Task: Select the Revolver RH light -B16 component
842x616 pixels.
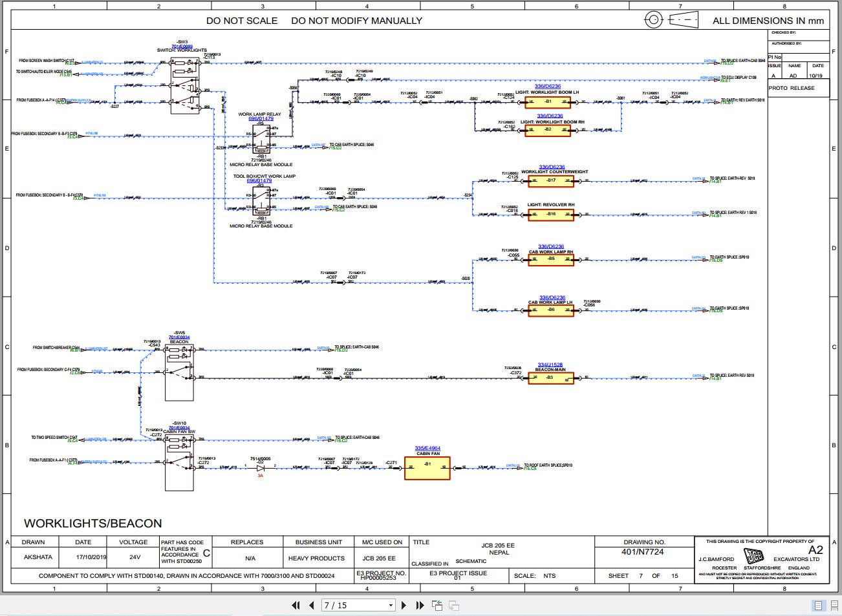Action: pyautogui.click(x=551, y=214)
